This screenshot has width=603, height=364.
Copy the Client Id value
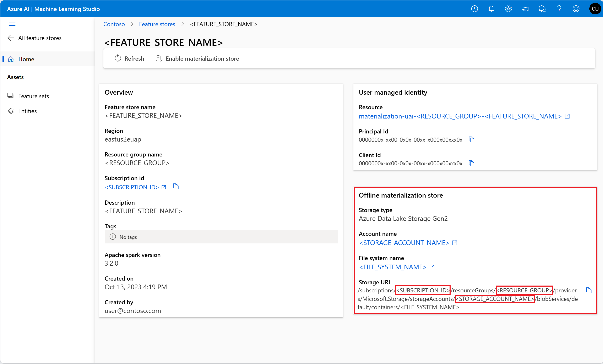tap(471, 163)
